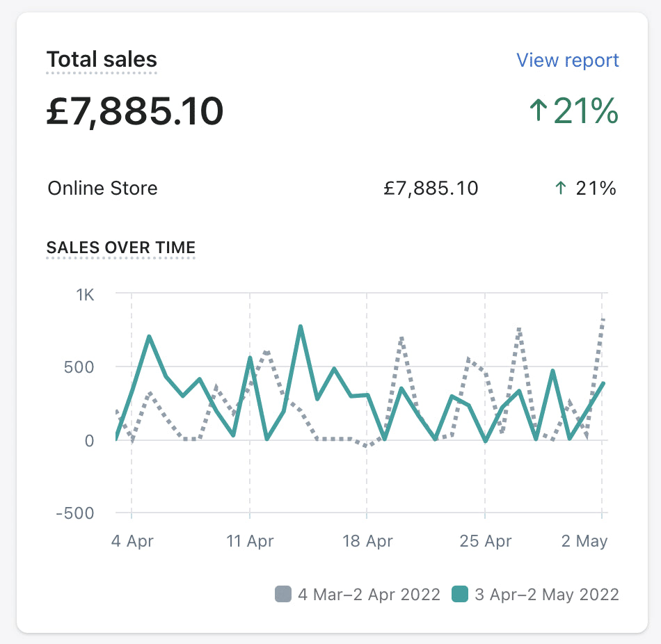Click the 25 Apr x-axis label
The height and width of the screenshot is (644, 661).
[x=485, y=541]
